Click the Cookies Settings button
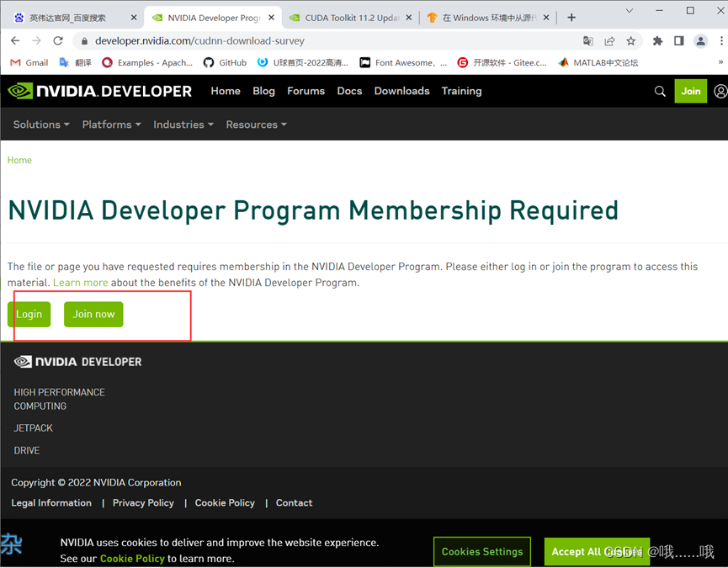The height and width of the screenshot is (568, 728). pos(482,551)
